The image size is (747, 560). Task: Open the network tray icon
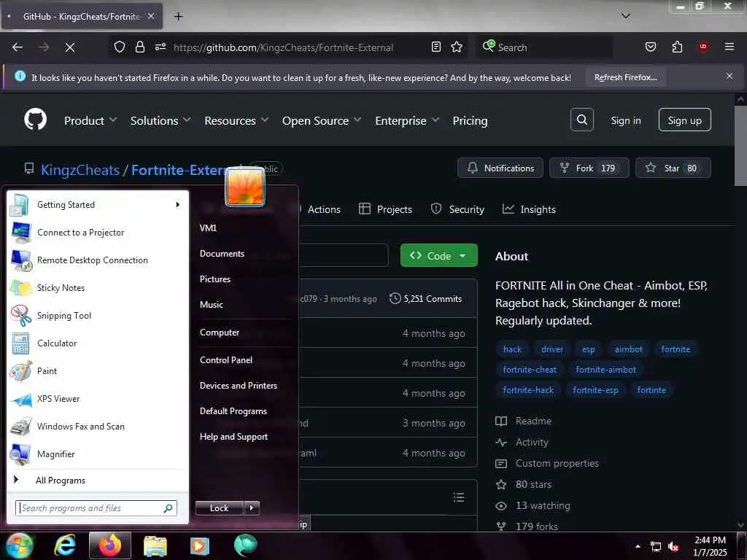tap(656, 547)
